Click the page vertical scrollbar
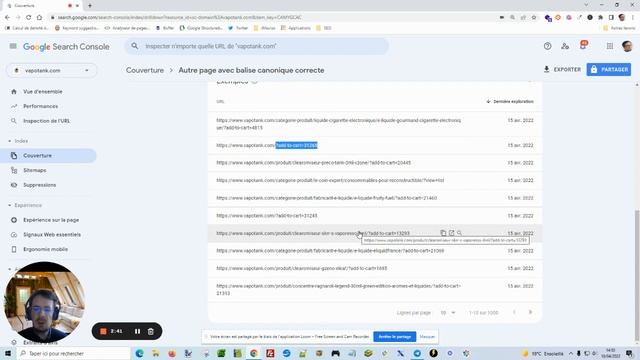Screen dimensions: 640x360 pyautogui.click(x=637, y=275)
